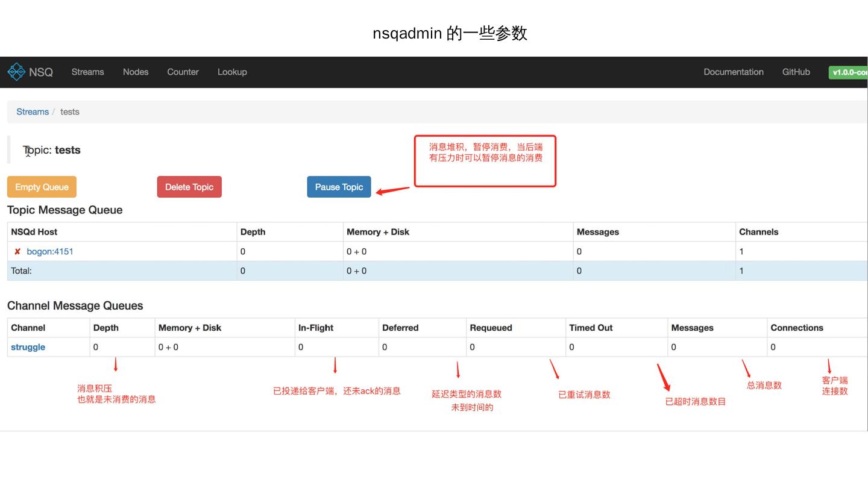868x488 pixels.
Task: Click the NSQ logo icon
Action: (x=16, y=72)
